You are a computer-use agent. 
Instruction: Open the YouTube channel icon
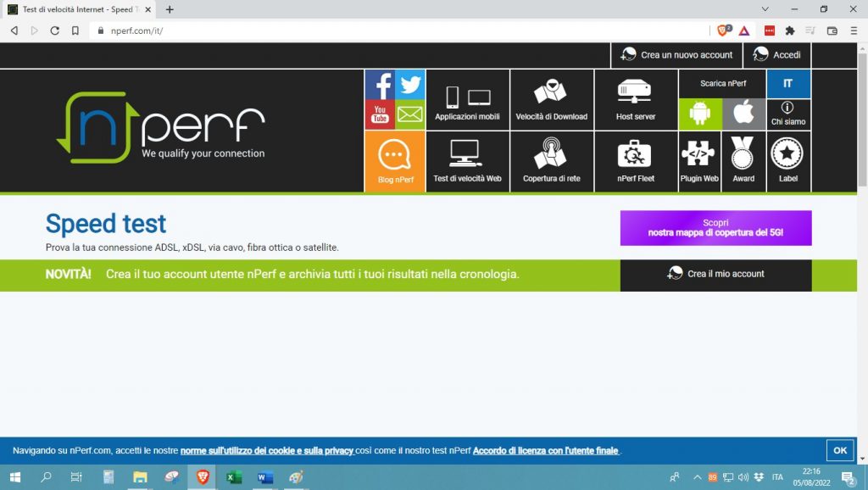coord(380,114)
